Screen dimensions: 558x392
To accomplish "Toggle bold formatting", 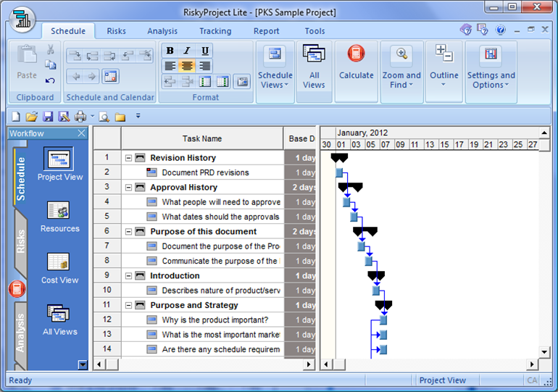I will point(170,51).
